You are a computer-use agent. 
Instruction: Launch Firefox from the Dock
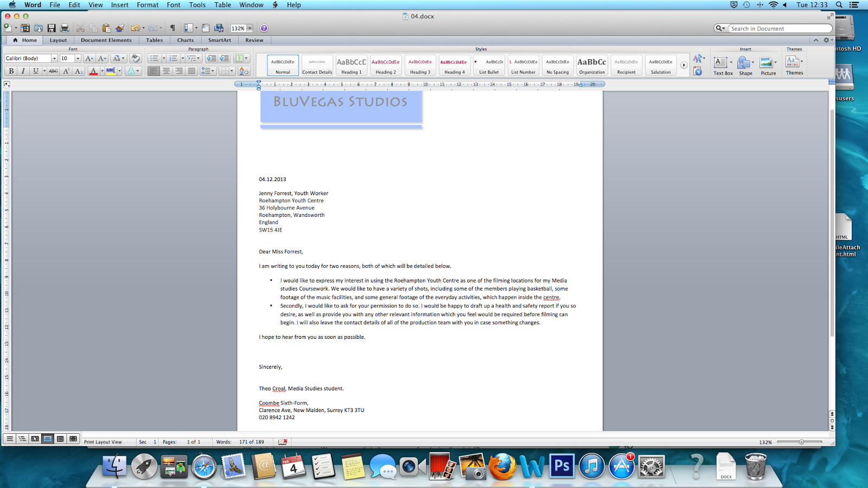click(502, 466)
